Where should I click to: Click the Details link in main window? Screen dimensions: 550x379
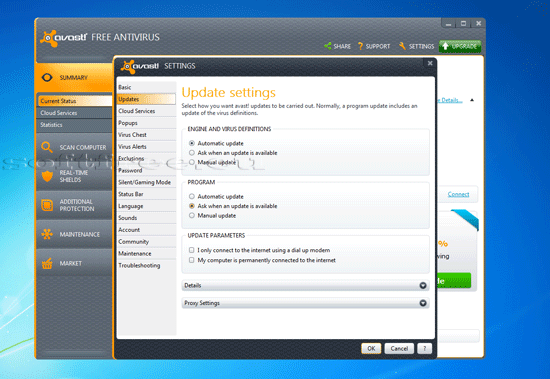(x=450, y=100)
